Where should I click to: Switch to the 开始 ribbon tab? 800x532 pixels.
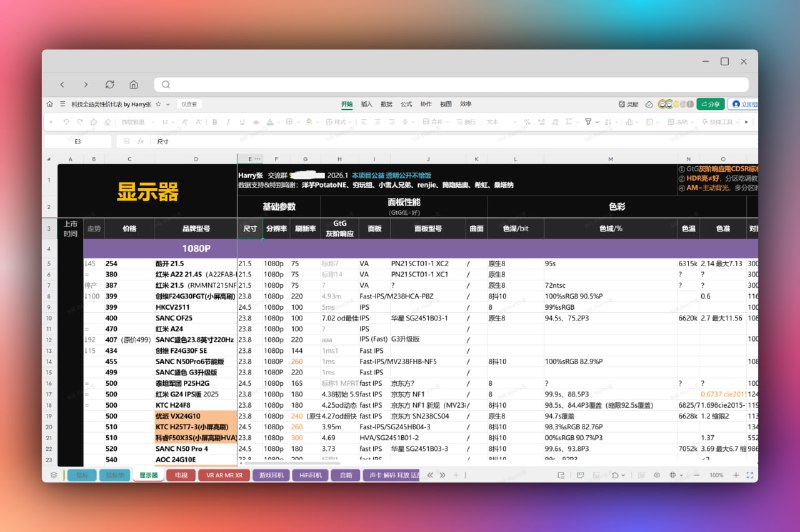pos(347,104)
